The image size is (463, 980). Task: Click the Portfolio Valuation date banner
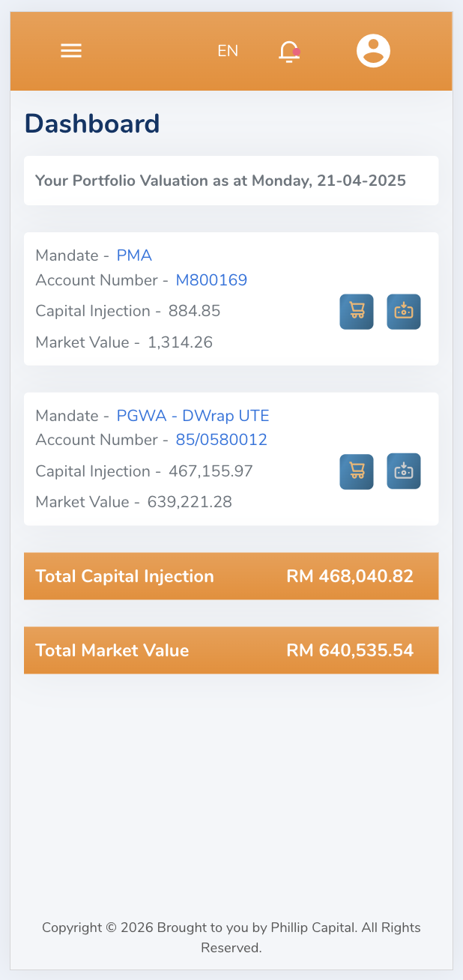tap(231, 181)
